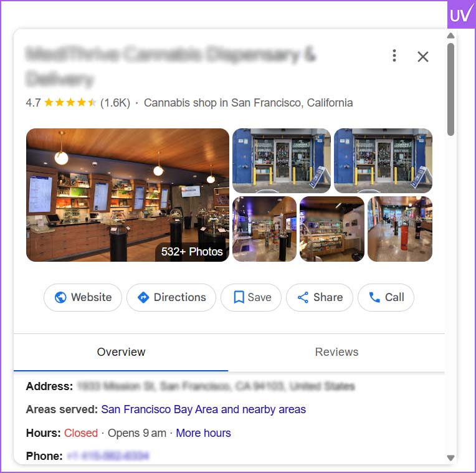476x473 pixels.
Task: Save this place with bookmark button
Action: [x=251, y=297]
